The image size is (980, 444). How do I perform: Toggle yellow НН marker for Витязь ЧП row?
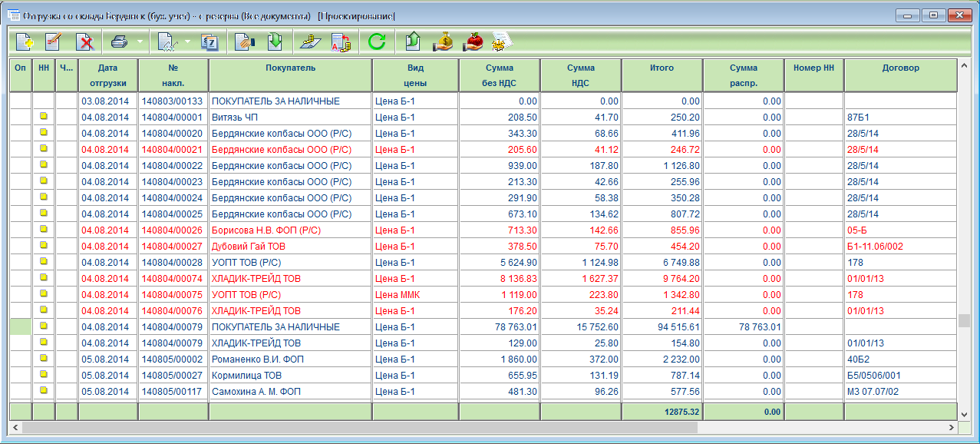tap(44, 117)
